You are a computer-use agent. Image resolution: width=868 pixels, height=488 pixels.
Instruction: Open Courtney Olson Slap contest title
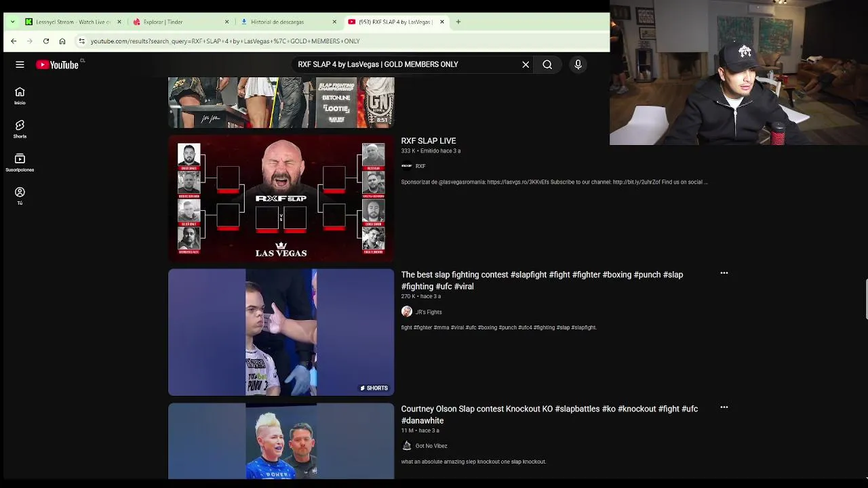tap(549, 415)
